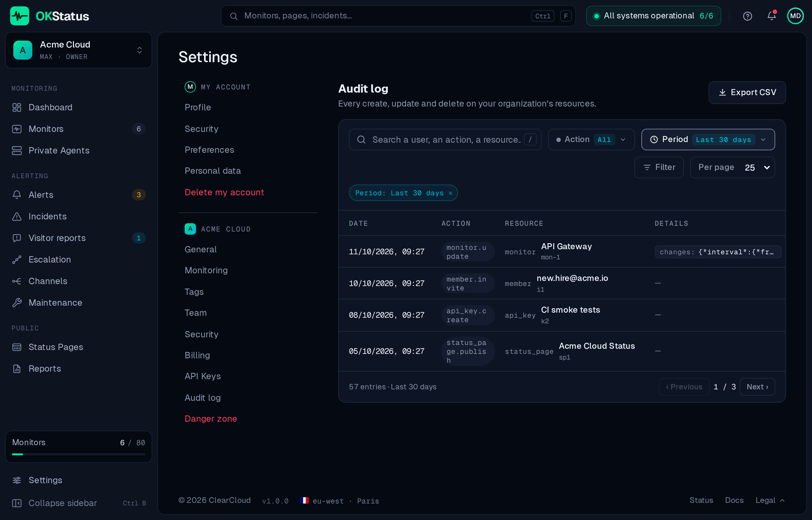The width and height of the screenshot is (812, 520).
Task: Click the My Account 'M' avatar icon
Action: pyautogui.click(x=190, y=87)
